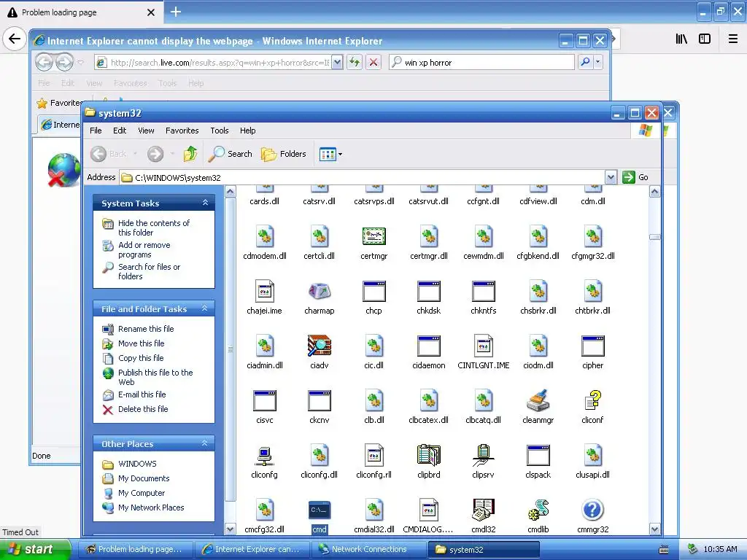Image resolution: width=747 pixels, height=560 pixels.
Task: Open My Network Places link
Action: (x=151, y=507)
